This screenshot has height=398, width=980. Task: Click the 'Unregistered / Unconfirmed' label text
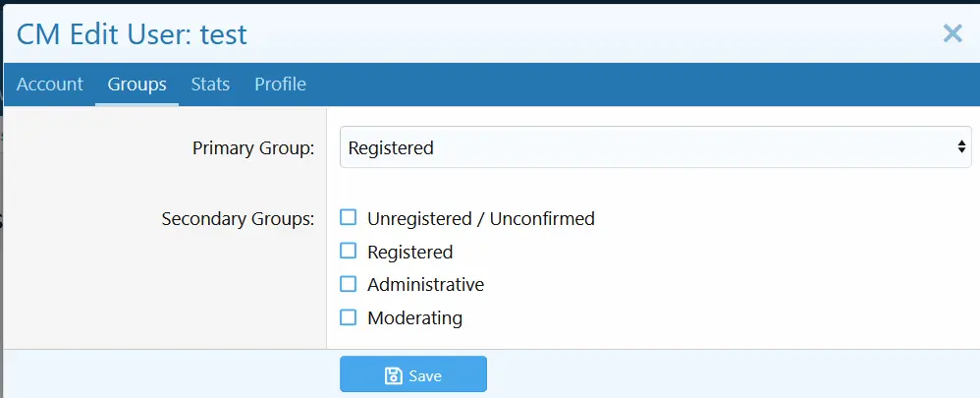coord(481,218)
